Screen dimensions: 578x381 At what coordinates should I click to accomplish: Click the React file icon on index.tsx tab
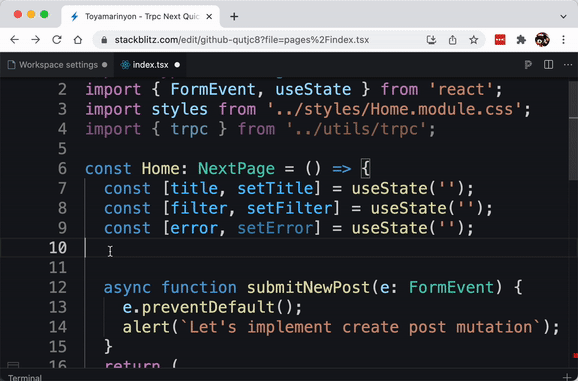pyautogui.click(x=125, y=65)
